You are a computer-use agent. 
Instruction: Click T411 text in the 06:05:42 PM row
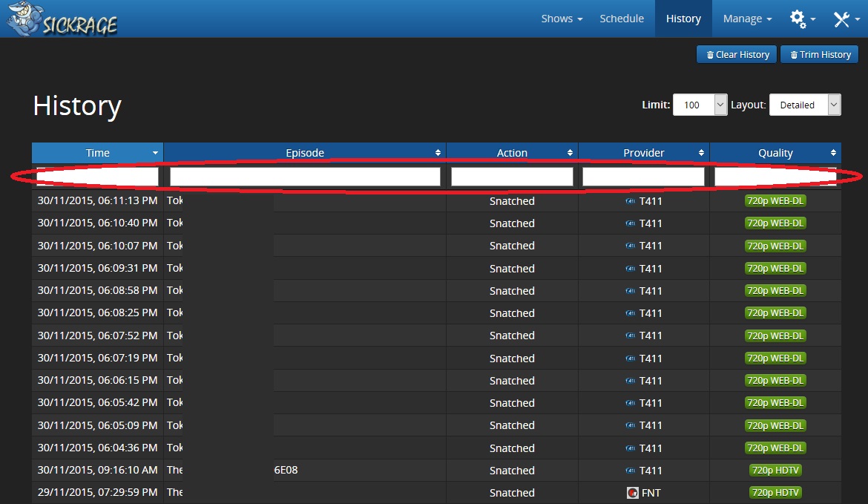click(x=651, y=402)
